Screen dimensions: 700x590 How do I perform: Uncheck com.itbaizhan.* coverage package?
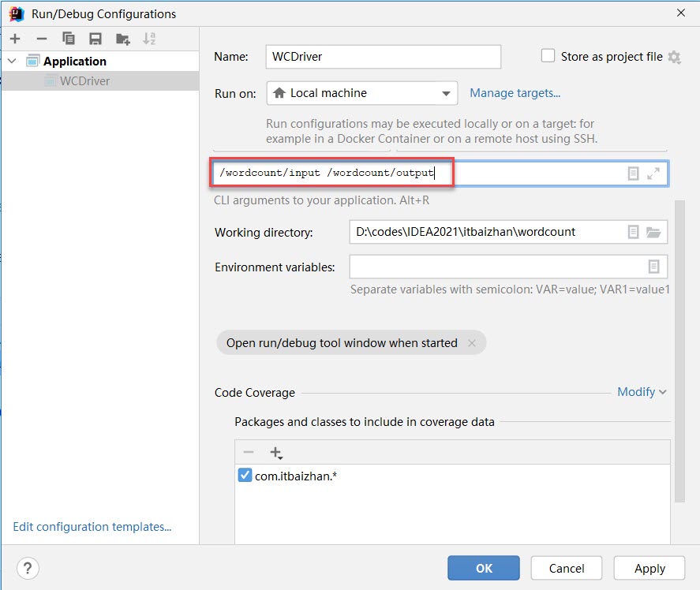point(245,475)
